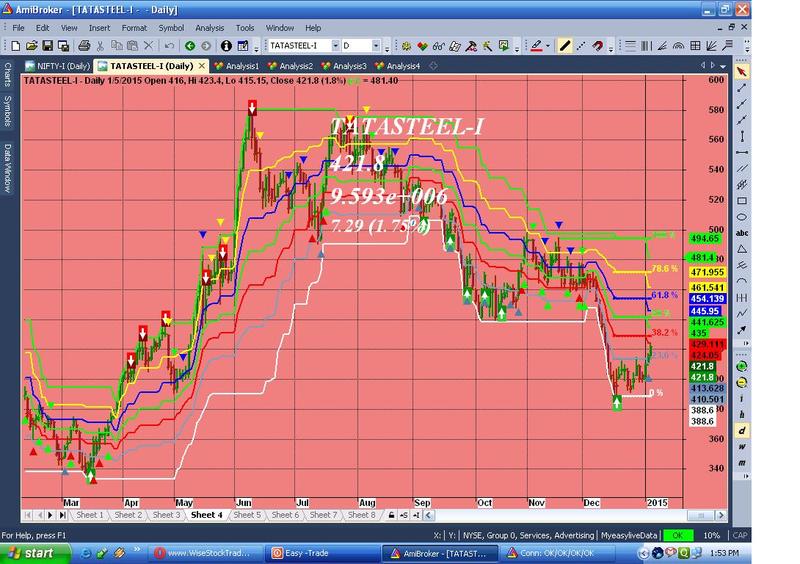This screenshot has height=564, width=800.
Task: Close the TATASTEEL-I (Daily) tab
Action: (202, 66)
